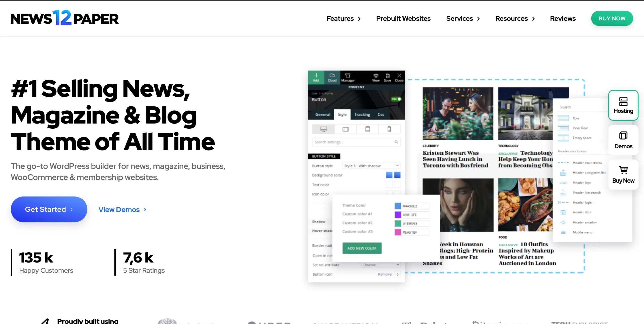Image resolution: width=644 pixels, height=324 pixels.
Task: Click the Close X icon in builder
Action: [x=399, y=77]
